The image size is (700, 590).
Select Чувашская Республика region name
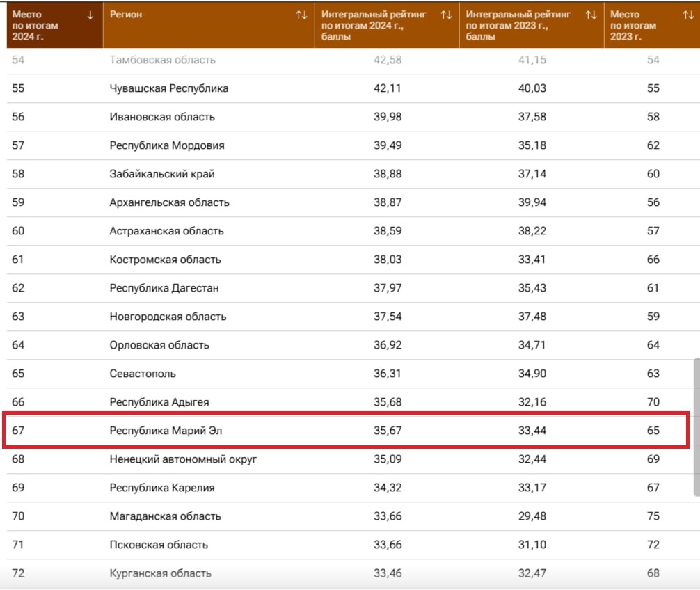point(169,88)
